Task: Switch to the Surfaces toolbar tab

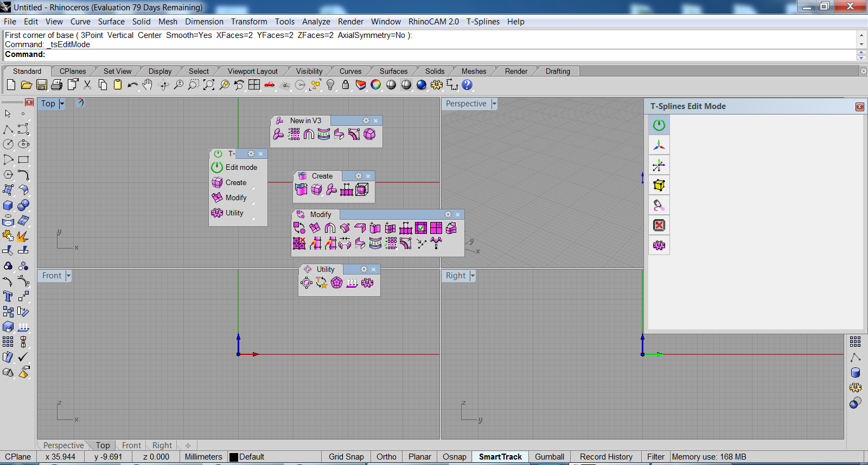Action: [x=393, y=71]
